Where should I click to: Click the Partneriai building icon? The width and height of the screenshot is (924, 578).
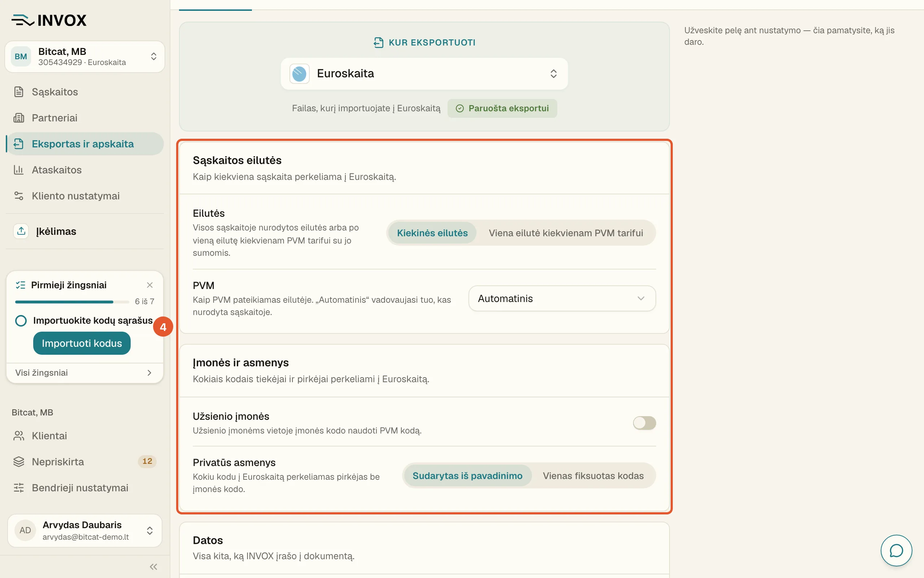tap(19, 118)
